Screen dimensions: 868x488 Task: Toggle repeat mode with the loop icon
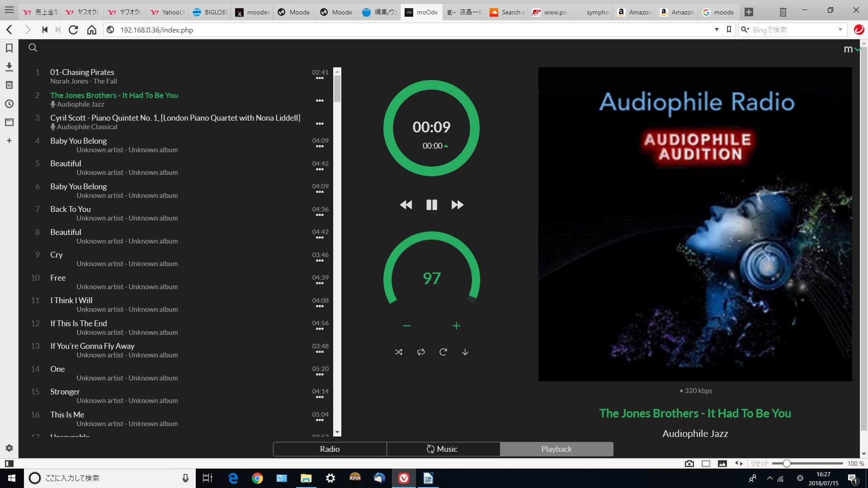[420, 352]
